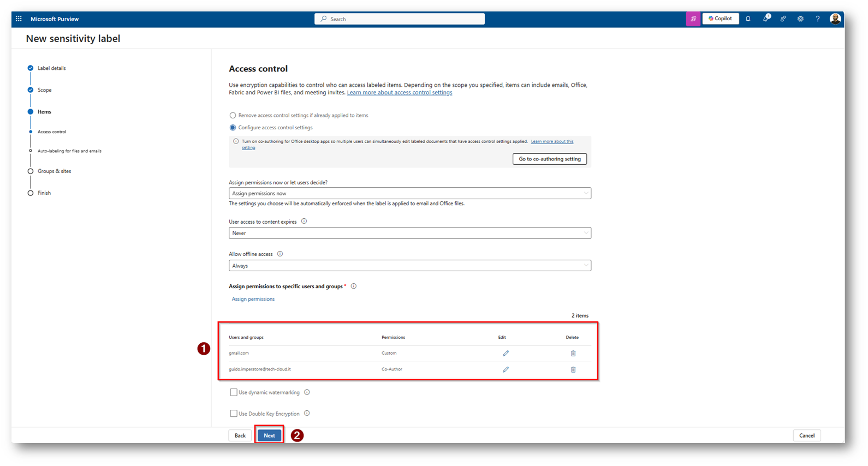Click the Assign permissions link
The width and height of the screenshot is (868, 466).
click(x=253, y=299)
